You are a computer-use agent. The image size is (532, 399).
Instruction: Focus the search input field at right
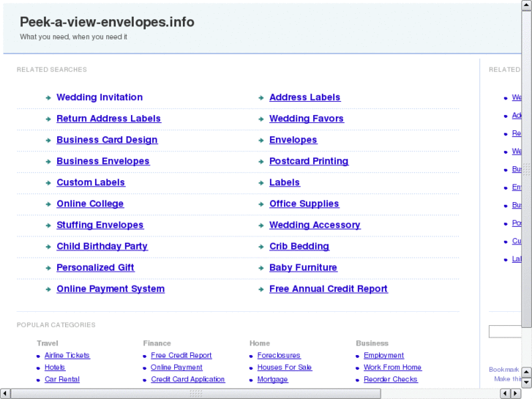[x=505, y=332]
